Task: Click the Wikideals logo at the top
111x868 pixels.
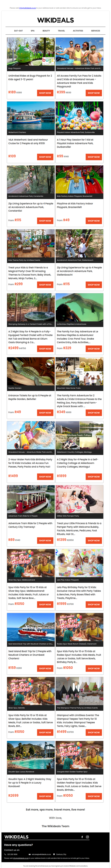Action: tap(55, 20)
